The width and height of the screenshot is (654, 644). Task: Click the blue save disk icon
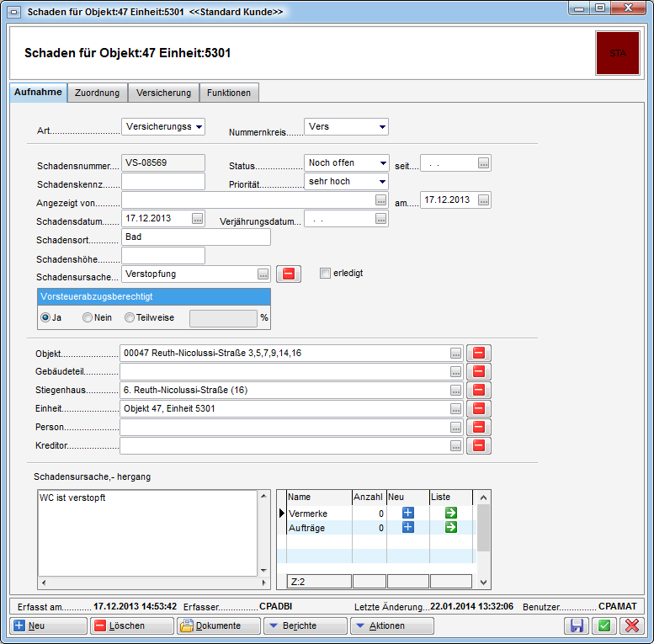click(x=577, y=625)
